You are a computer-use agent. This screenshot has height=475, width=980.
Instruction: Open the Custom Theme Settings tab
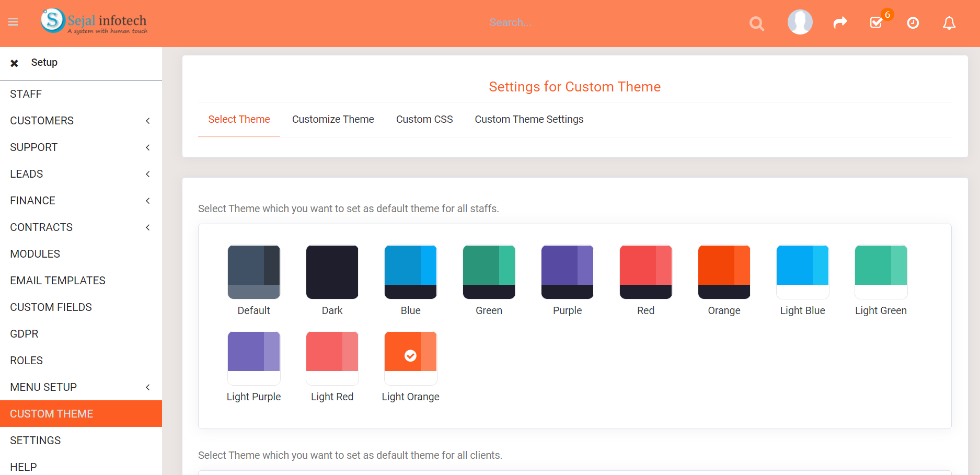tap(529, 119)
